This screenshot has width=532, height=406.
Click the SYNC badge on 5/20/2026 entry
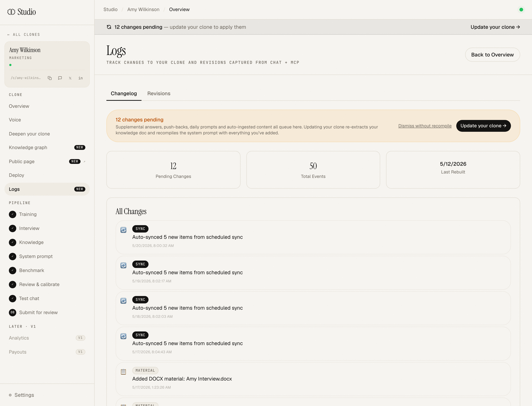click(140, 229)
